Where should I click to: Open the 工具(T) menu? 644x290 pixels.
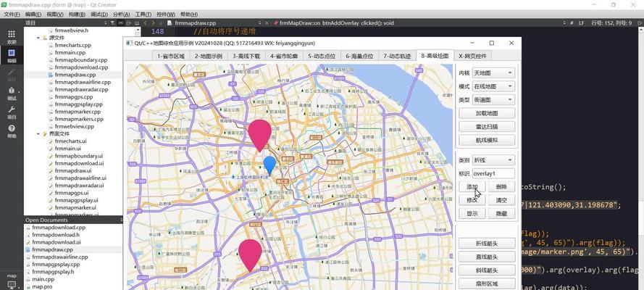(x=143, y=14)
